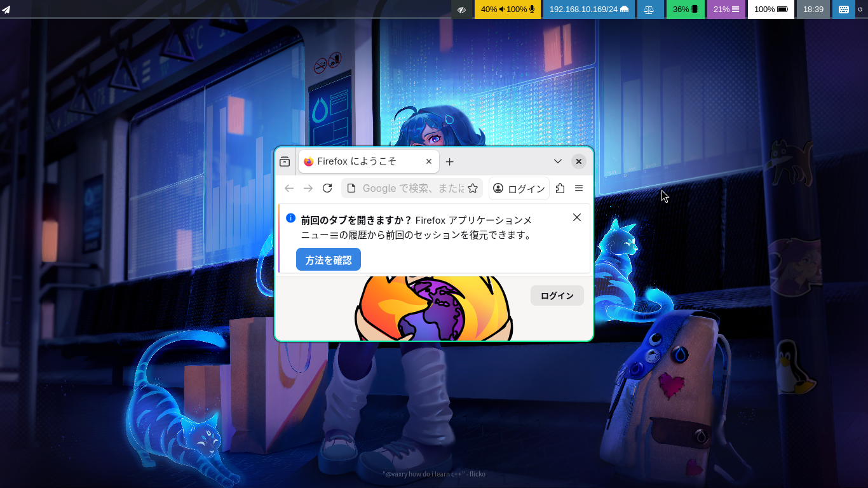Click the keyboard icon in status bar
Screen dimensions: 868x488
click(844, 10)
